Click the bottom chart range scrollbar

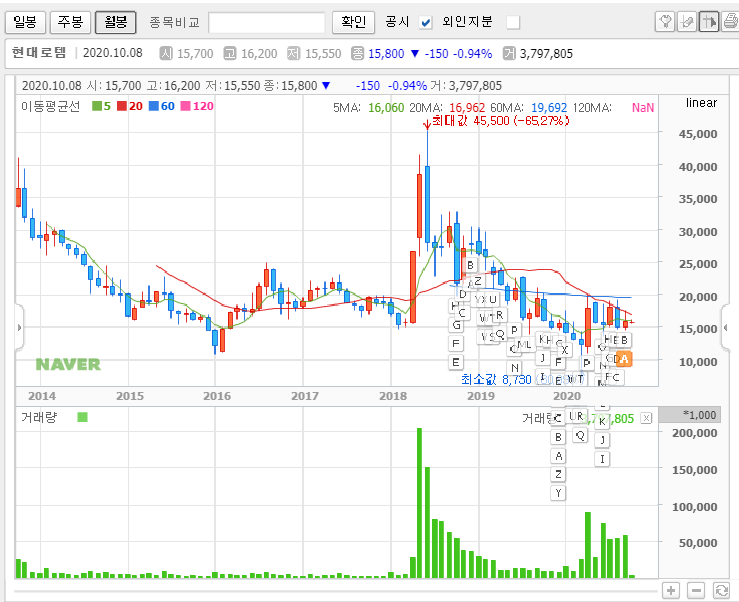[x=336, y=590]
